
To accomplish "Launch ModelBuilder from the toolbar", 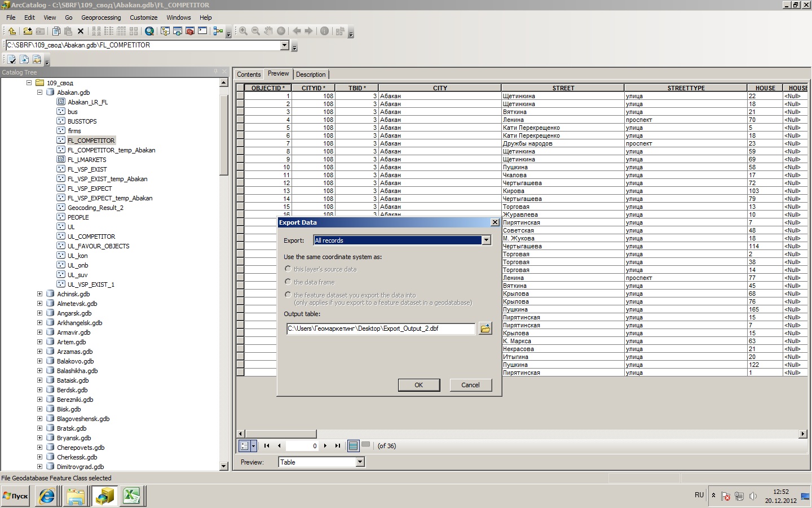I will tap(218, 31).
